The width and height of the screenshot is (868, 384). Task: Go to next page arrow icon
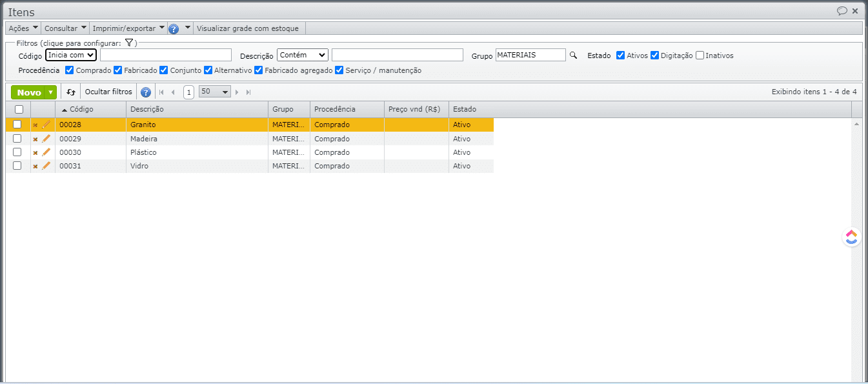pyautogui.click(x=237, y=92)
